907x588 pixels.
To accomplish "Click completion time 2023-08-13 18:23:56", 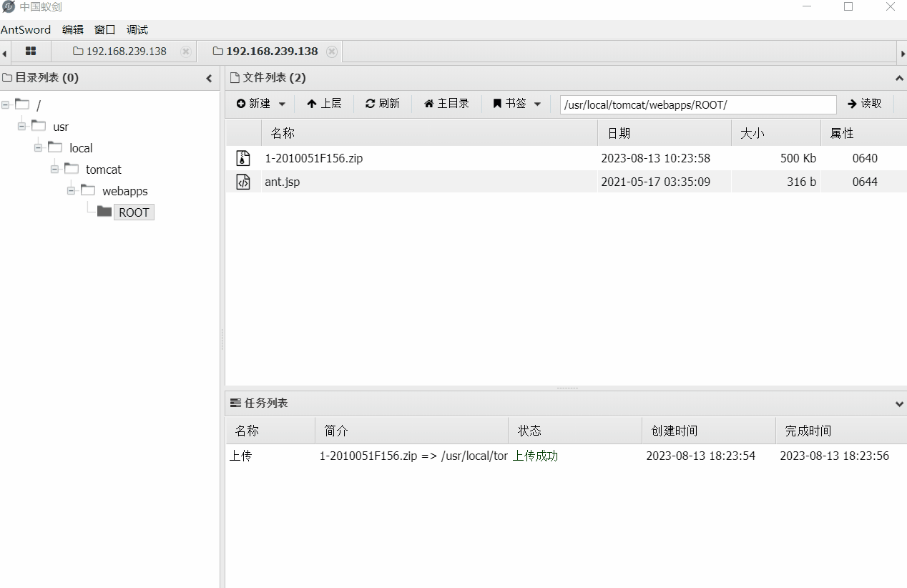I will pyautogui.click(x=835, y=456).
